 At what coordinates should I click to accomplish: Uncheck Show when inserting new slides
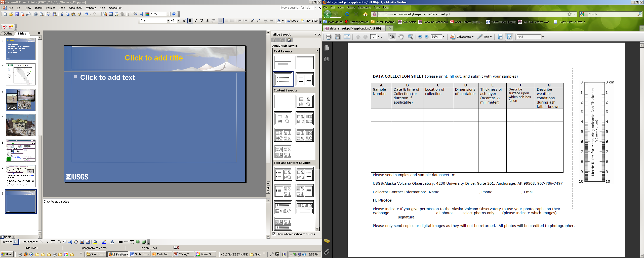274,234
